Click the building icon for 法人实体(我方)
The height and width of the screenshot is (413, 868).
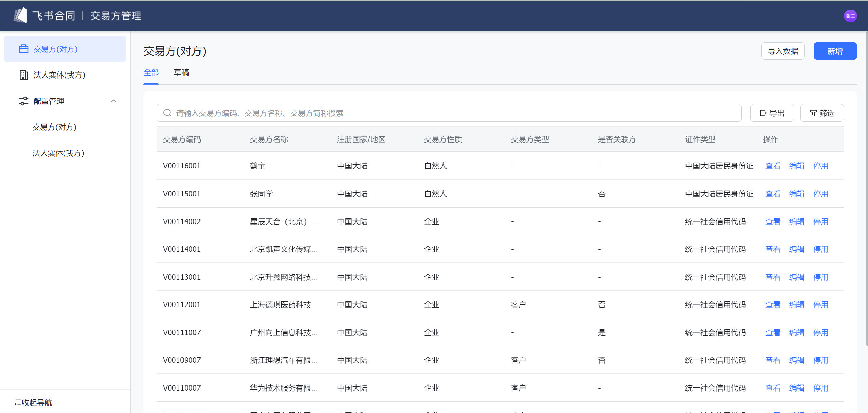[23, 75]
